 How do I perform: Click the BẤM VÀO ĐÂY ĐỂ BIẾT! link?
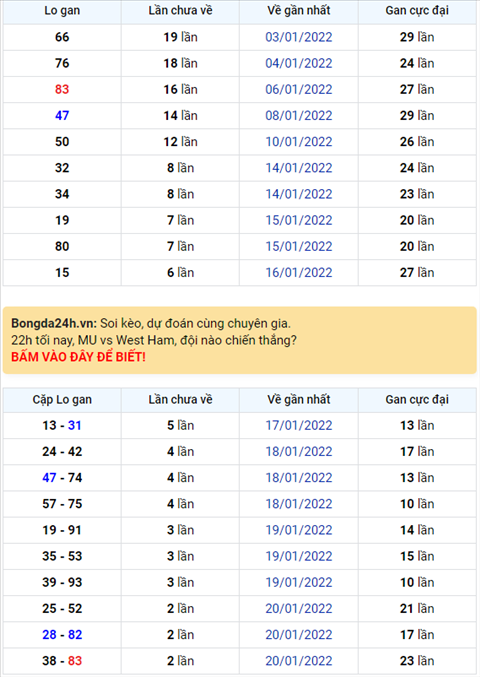78,357
